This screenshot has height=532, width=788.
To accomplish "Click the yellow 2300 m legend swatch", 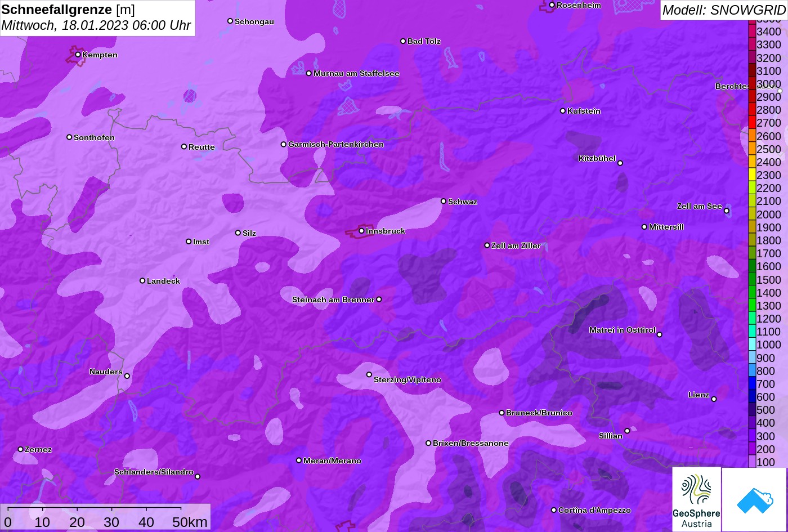I will pyautogui.click(x=752, y=175).
